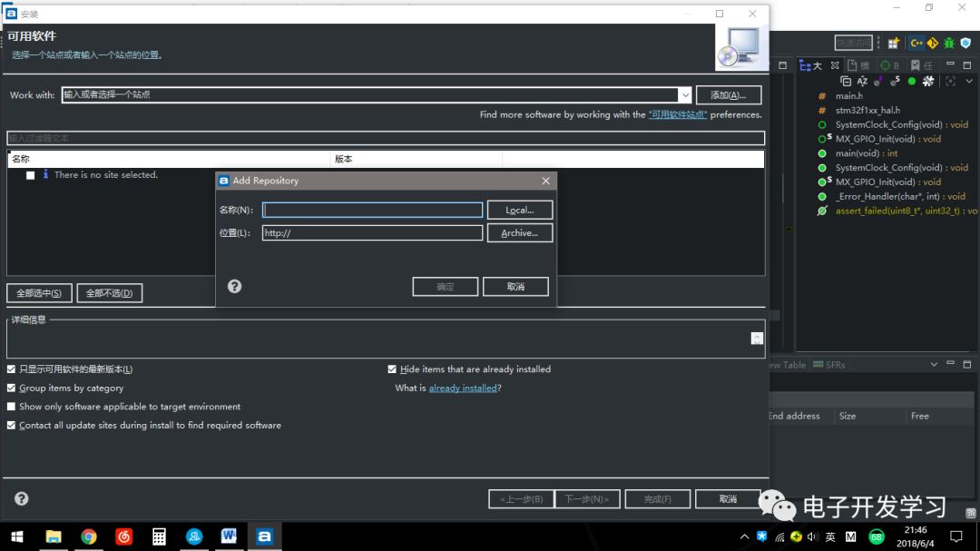Click the filter text field above the software list

point(386,138)
